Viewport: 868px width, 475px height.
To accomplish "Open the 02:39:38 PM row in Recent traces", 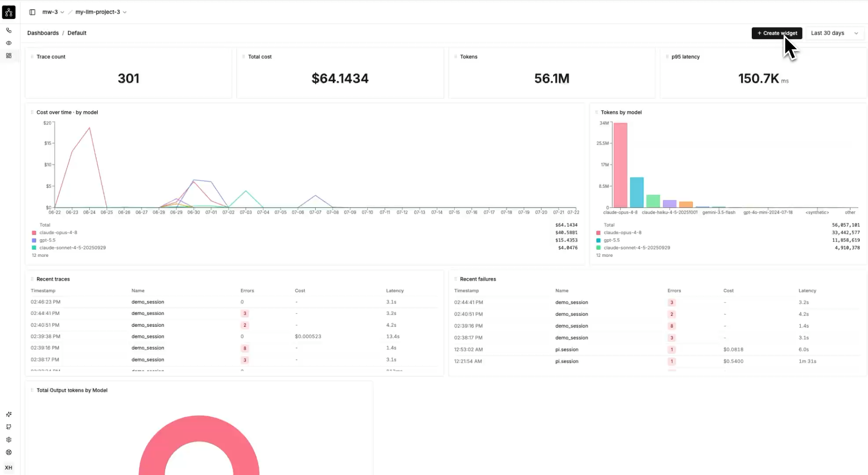I will click(234, 336).
